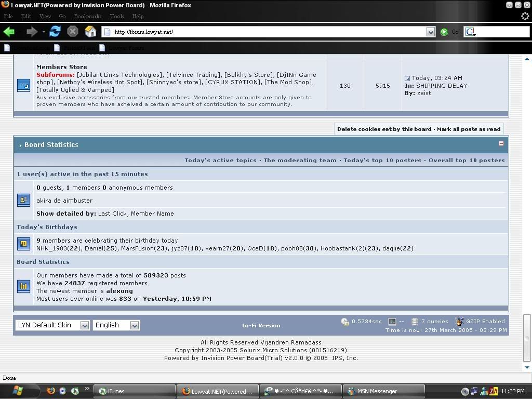The image size is (532, 399).
Task: Open the back/forward history dropdown arrow
Action: tap(44, 32)
